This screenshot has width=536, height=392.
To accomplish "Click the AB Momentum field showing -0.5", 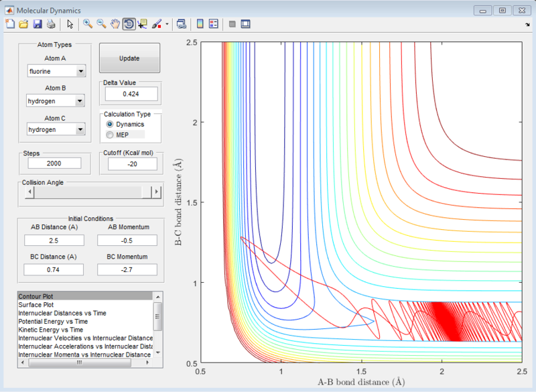I will (127, 241).
